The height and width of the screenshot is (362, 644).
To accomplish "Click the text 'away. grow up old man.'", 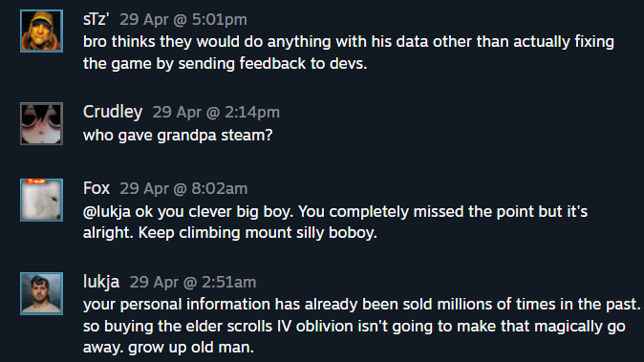I will (x=168, y=348).
